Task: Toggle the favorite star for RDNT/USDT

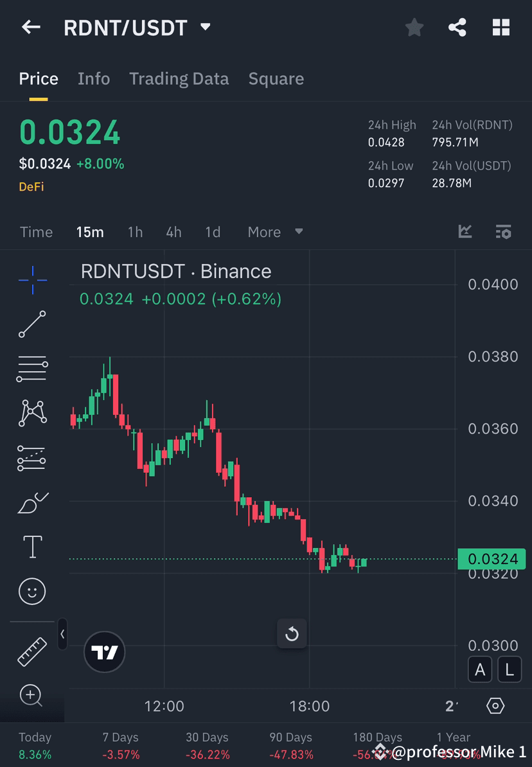Action: (414, 27)
